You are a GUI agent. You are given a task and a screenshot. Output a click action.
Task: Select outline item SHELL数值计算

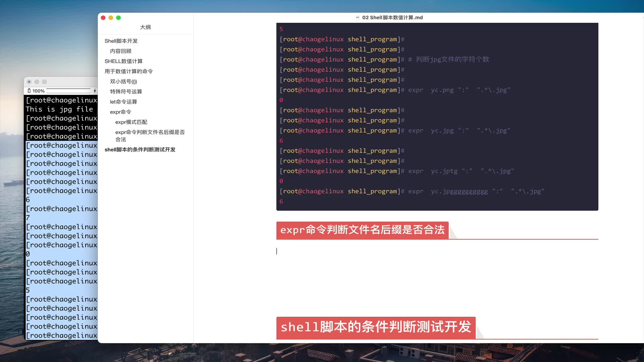tap(123, 61)
